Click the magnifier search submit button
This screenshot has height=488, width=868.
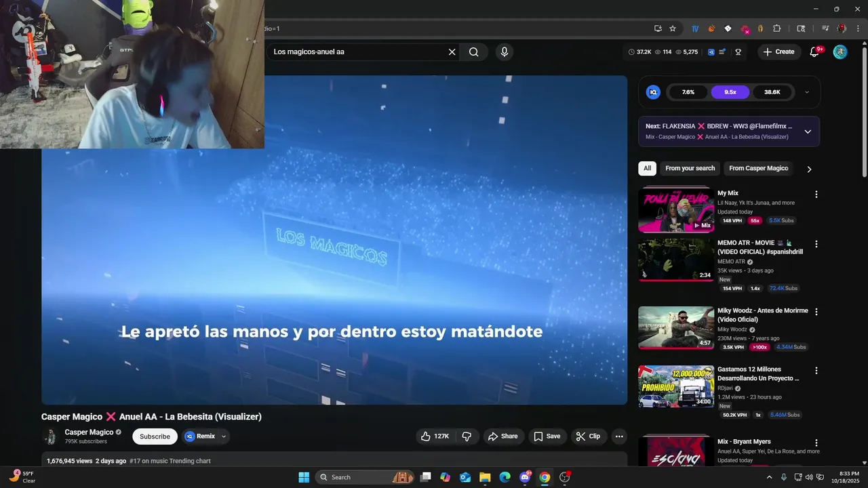473,52
